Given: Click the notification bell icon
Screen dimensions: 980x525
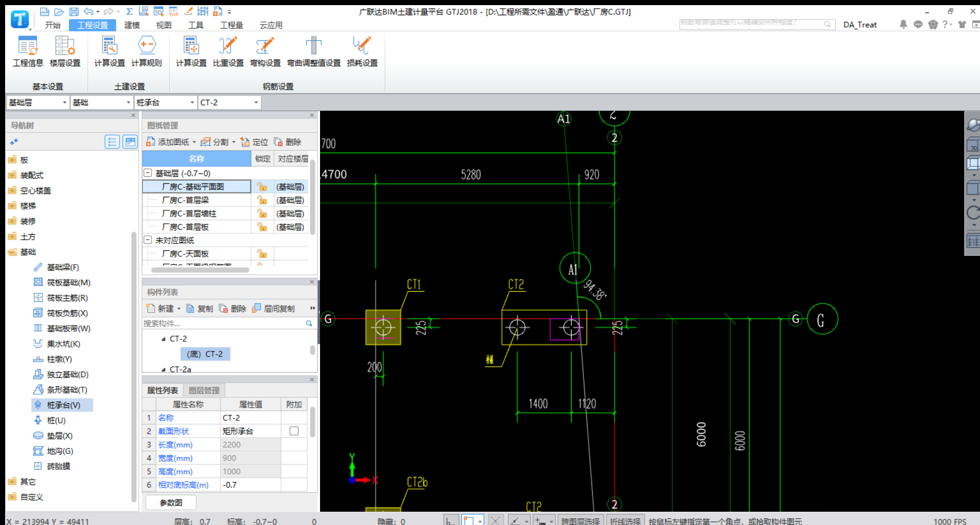Looking at the screenshot, I should pyautogui.click(x=903, y=24).
